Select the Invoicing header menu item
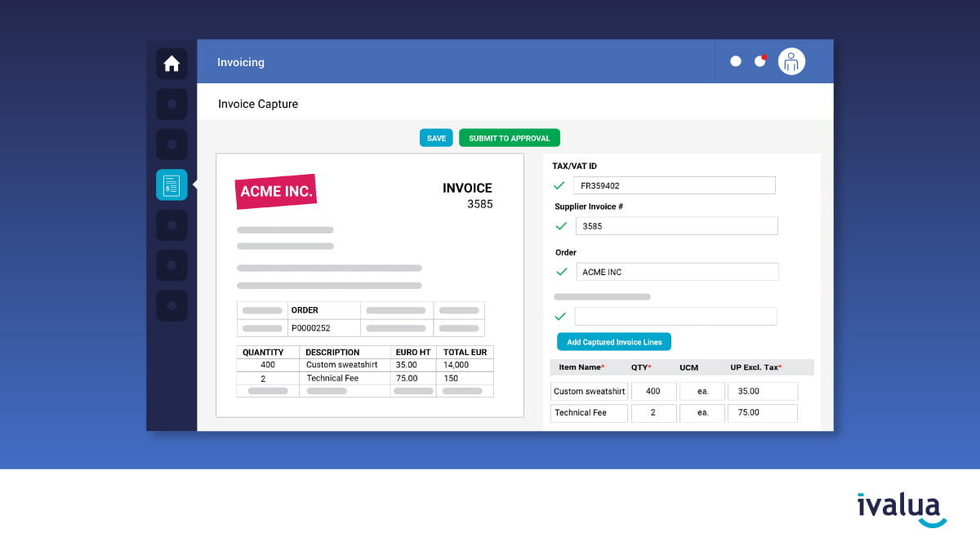Image resolution: width=980 pixels, height=551 pixels. coord(240,62)
